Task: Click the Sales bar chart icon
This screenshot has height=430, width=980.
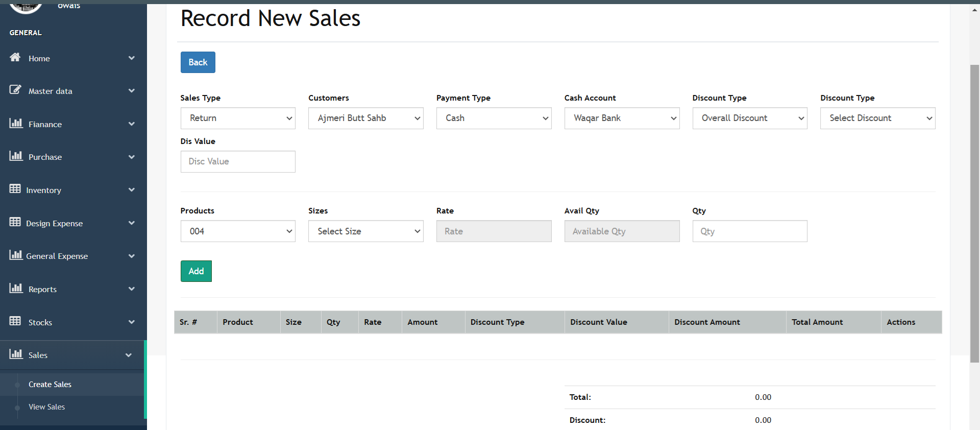Action: tap(16, 354)
